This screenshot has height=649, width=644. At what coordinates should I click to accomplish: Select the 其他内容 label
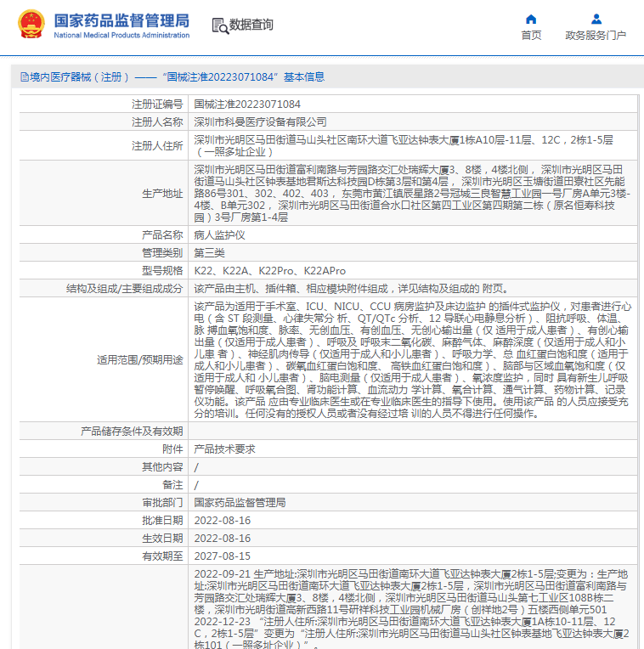click(162, 467)
